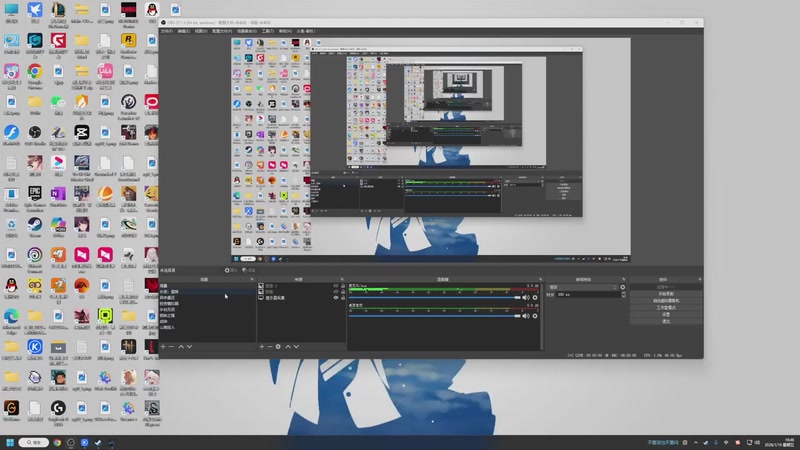800x450 pixels.
Task: Adjust the transition duration spinner arrows
Action: pos(623,294)
